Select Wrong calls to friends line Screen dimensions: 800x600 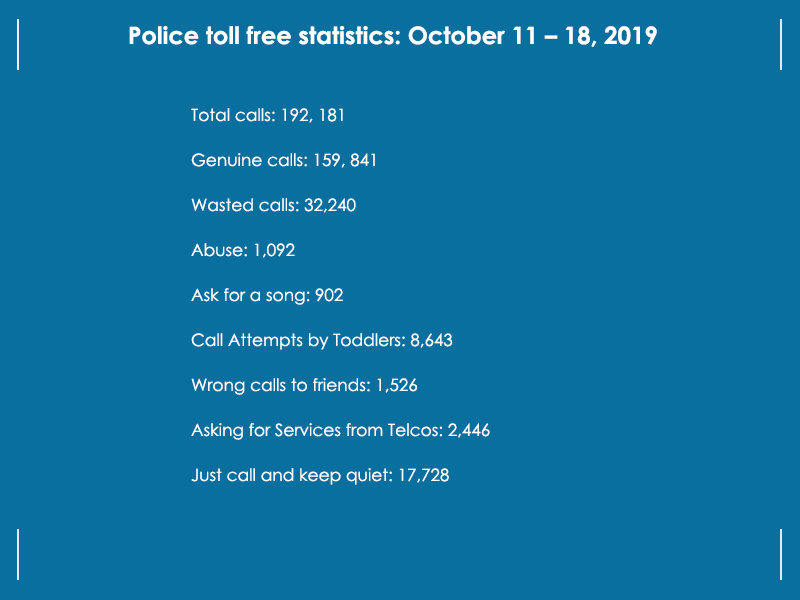click(304, 385)
